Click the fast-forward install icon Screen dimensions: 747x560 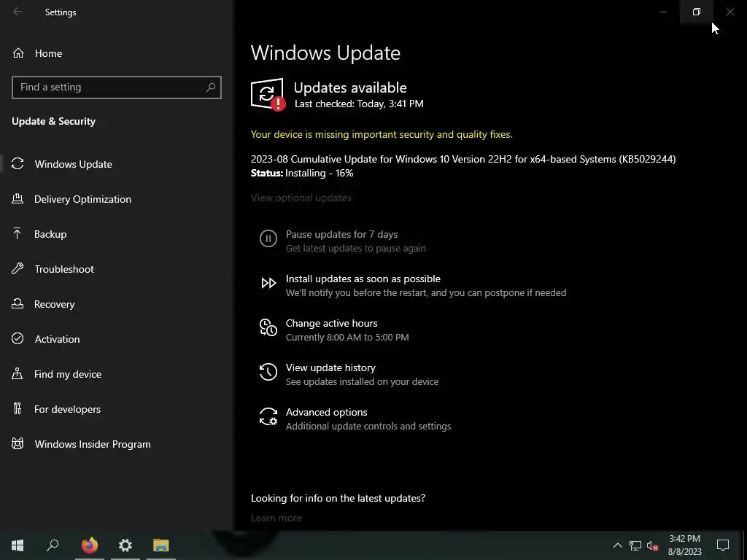coord(268,283)
